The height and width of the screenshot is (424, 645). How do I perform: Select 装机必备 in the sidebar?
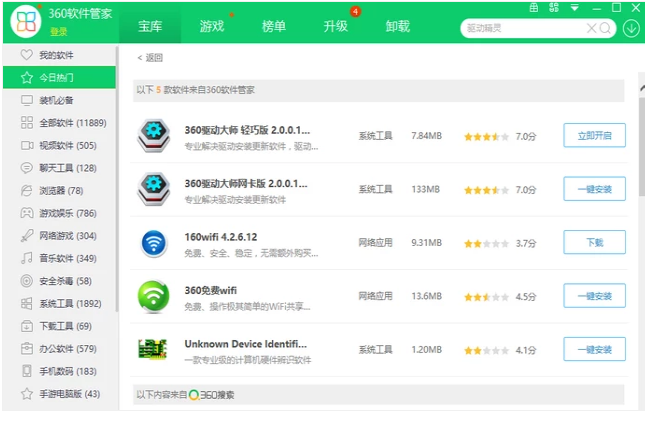click(x=55, y=100)
